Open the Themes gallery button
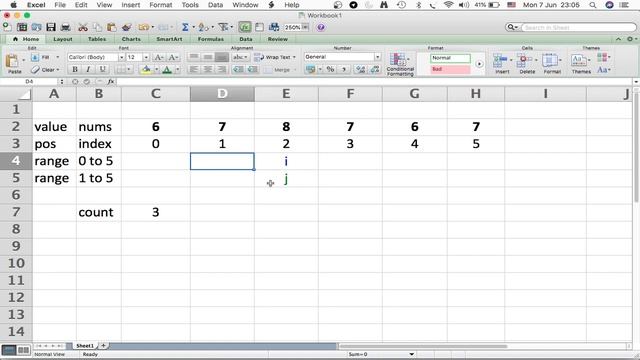640x360 pixels. [x=580, y=63]
